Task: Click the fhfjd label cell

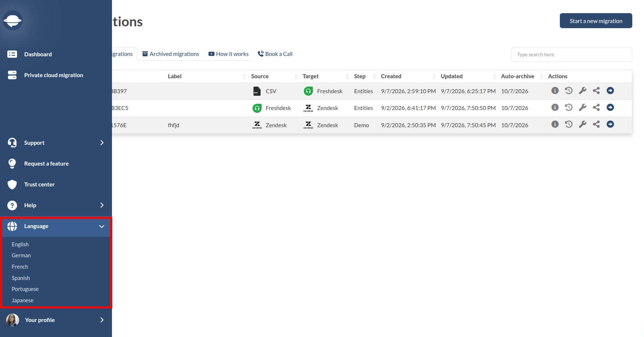Action: click(x=173, y=125)
